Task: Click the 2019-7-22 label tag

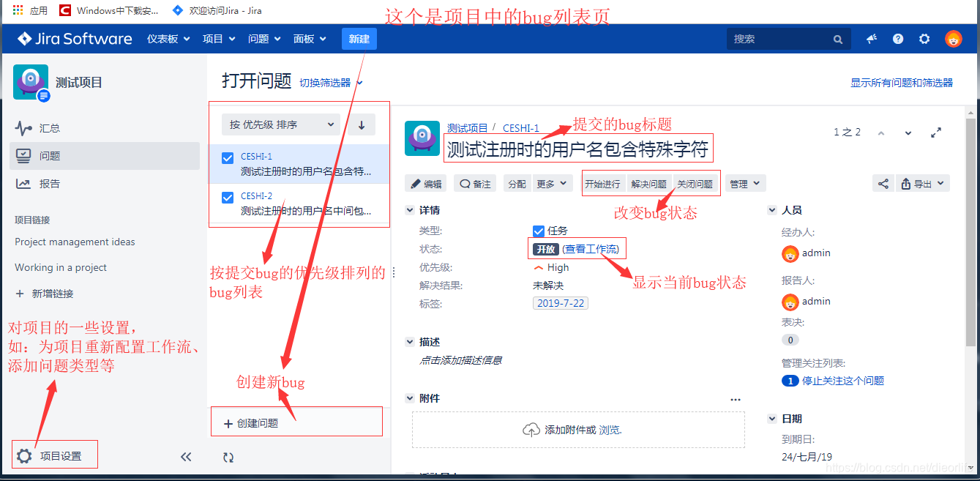Action: coord(561,303)
